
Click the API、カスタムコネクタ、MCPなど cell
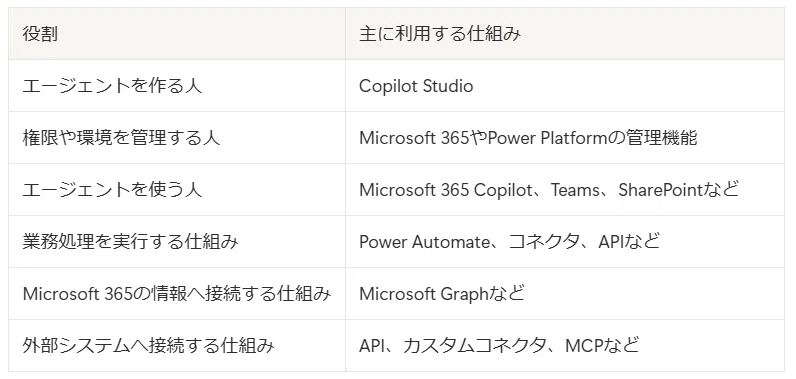565,346
